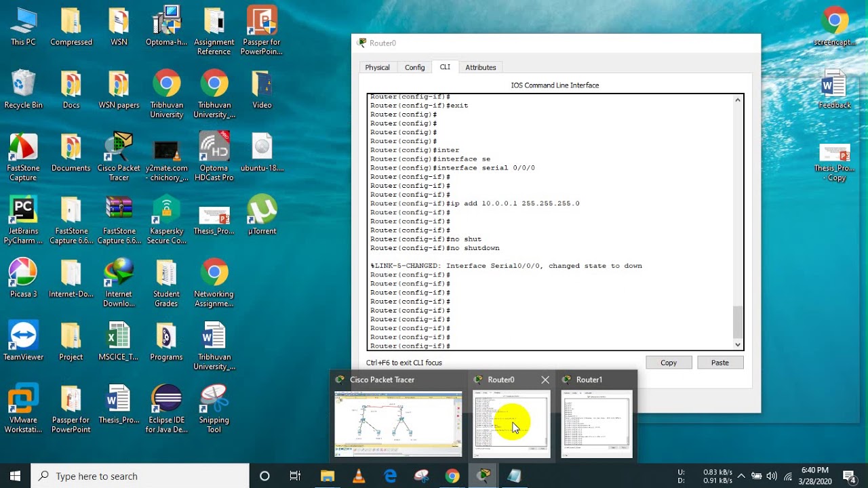The image size is (868, 488).
Task: Open the Snipping Tool shortcut
Action: pos(214,409)
